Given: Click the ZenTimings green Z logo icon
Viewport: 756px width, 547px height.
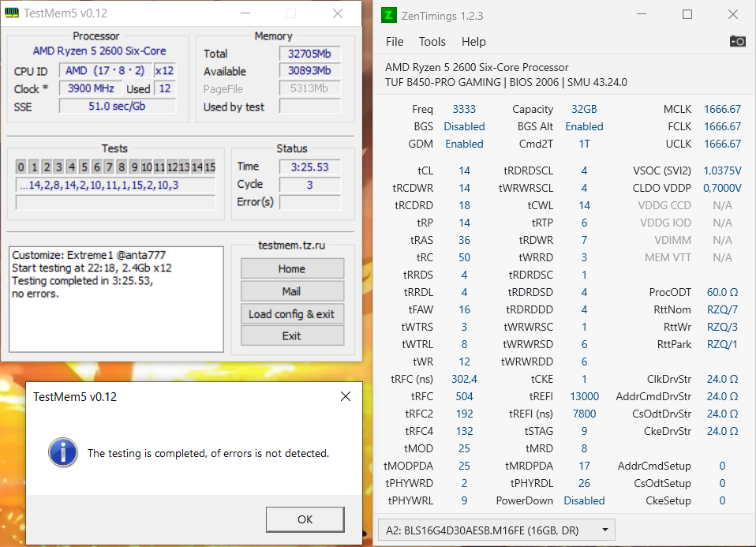Looking at the screenshot, I should coord(388,15).
